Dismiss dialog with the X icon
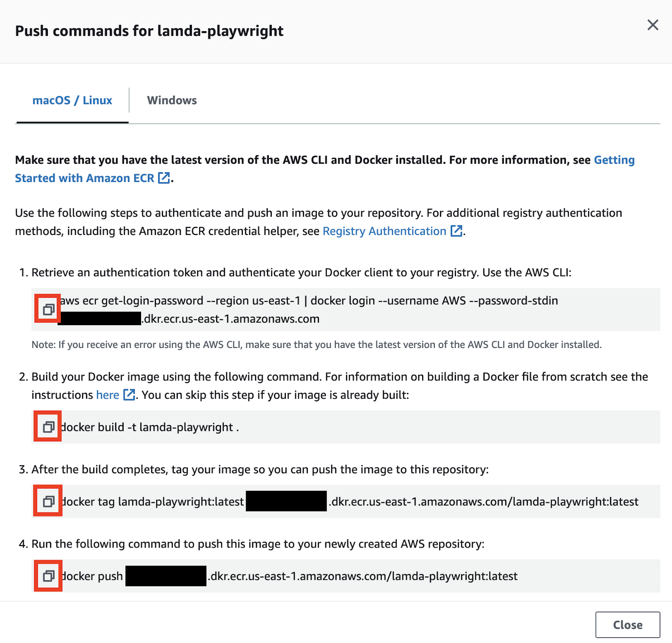Screen dimensions: 672x643 tap(653, 25)
